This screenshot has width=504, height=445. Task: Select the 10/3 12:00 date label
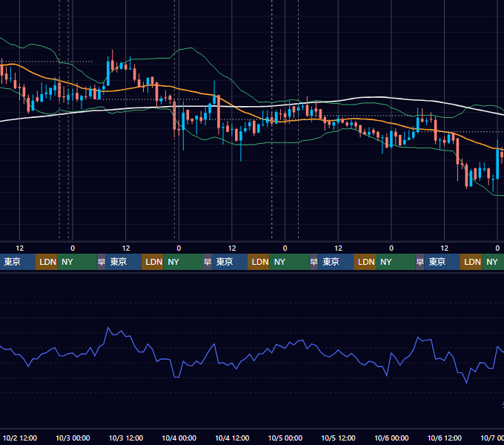coord(126,438)
